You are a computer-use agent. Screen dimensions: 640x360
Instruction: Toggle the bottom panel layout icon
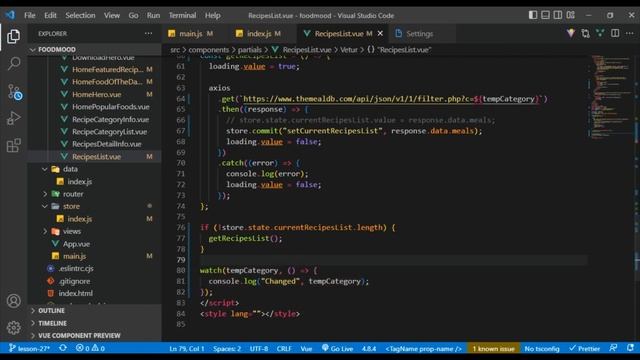point(545,15)
